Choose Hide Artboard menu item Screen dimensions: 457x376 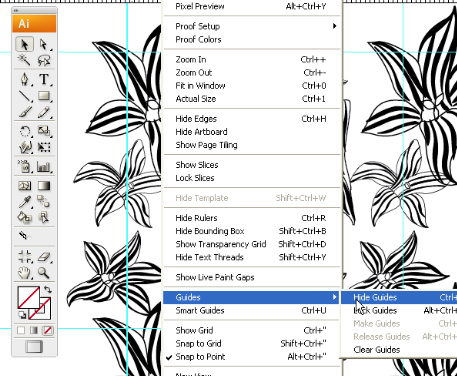252,132
